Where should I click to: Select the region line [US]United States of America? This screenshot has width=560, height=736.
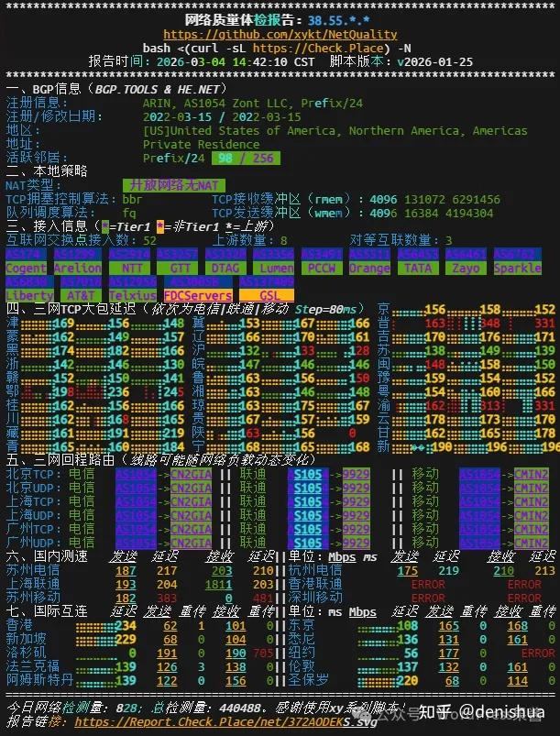pos(335,130)
